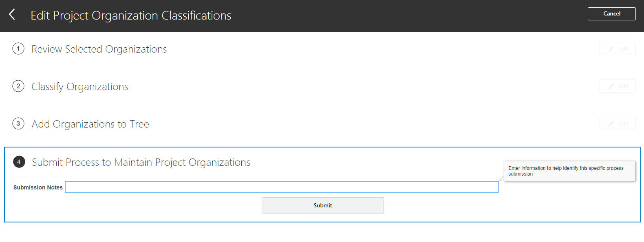Click the back arrow in the header
This screenshot has height=242, width=644.
point(12,15)
